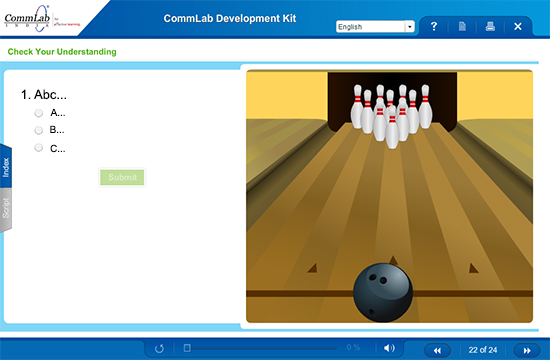
Task: Select radio option C...
Action: [39, 147]
